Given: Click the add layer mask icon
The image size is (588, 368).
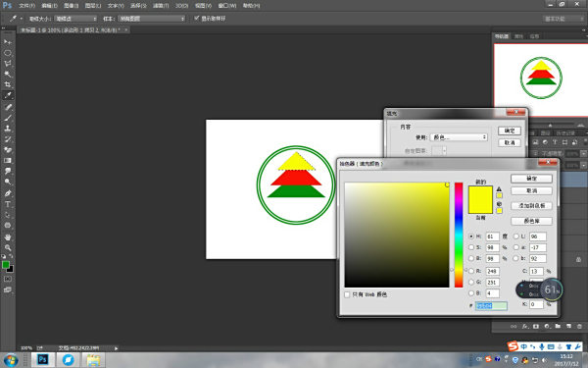Looking at the screenshot, I should pyautogui.click(x=536, y=327).
